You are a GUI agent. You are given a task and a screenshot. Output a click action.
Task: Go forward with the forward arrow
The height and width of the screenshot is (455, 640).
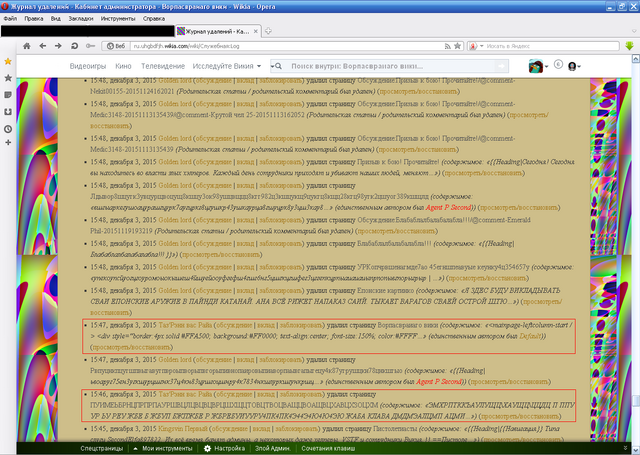[58, 46]
